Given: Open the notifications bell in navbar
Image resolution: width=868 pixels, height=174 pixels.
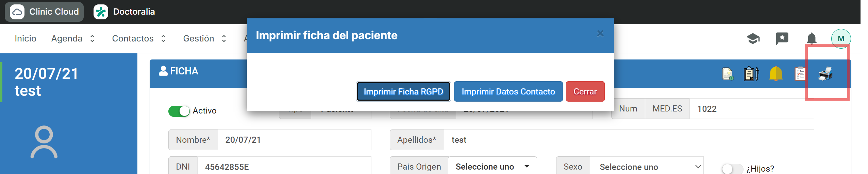Looking at the screenshot, I should click(812, 38).
